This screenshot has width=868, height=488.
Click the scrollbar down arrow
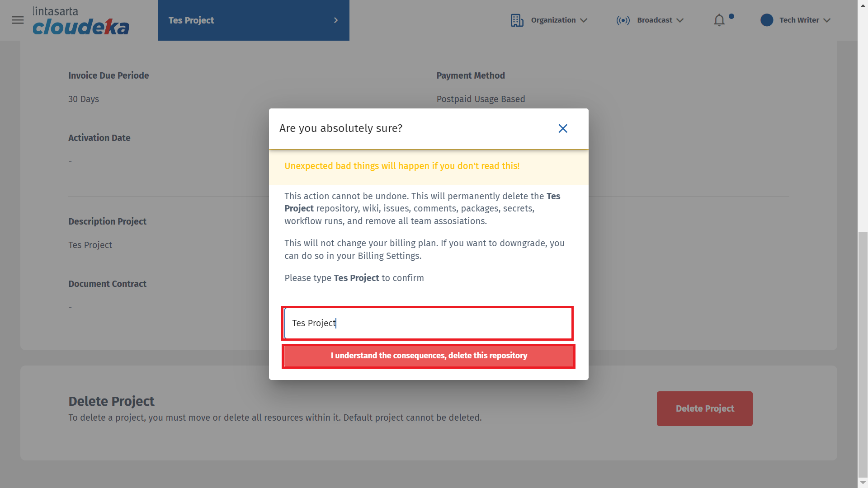[x=863, y=483]
